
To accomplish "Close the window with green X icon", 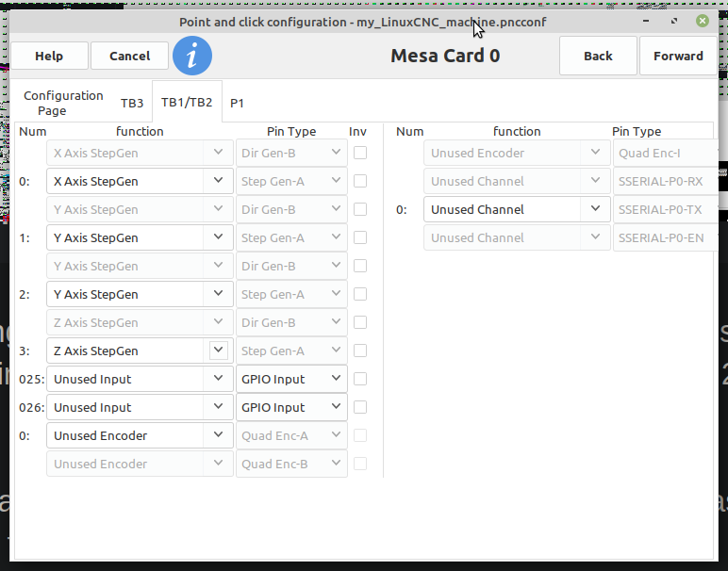I will click(x=703, y=21).
